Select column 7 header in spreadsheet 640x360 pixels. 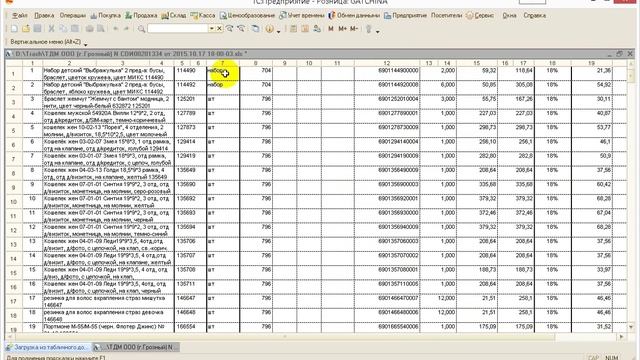click(223, 63)
